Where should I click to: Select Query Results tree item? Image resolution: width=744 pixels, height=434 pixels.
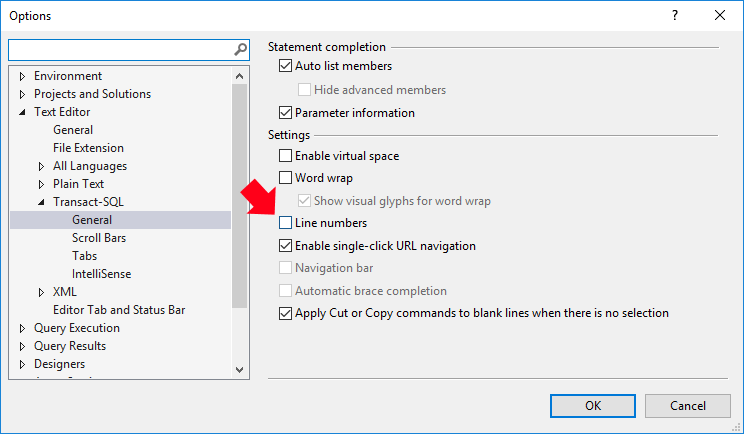pyautogui.click(x=70, y=346)
